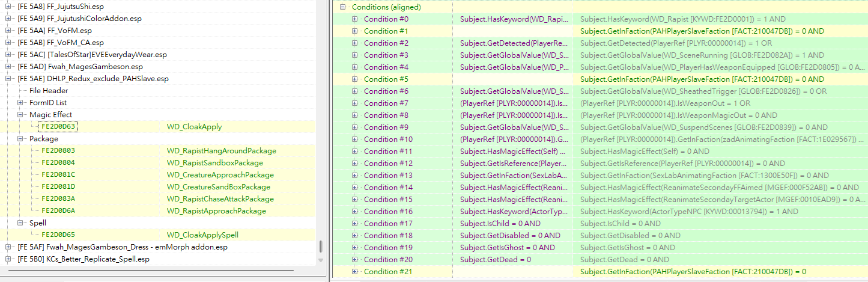The width and height of the screenshot is (868, 282).
Task: Expand the FF_JujutsuShi.esp plugin node
Action: pos(8,7)
